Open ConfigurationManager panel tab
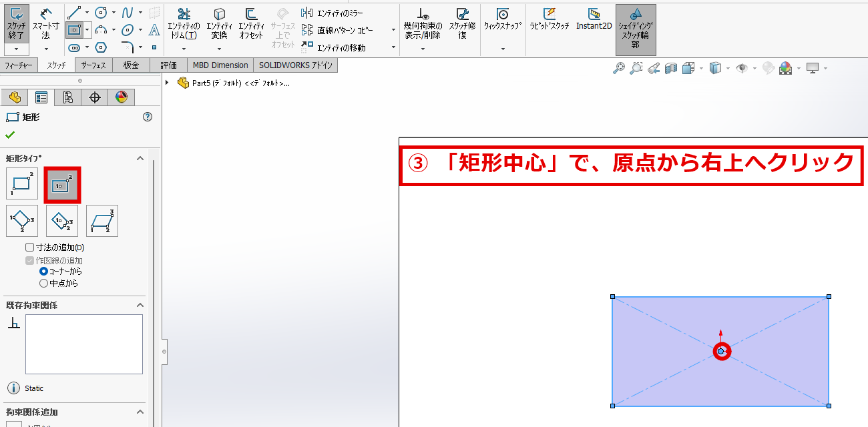The image size is (868, 427). pyautogui.click(x=68, y=97)
